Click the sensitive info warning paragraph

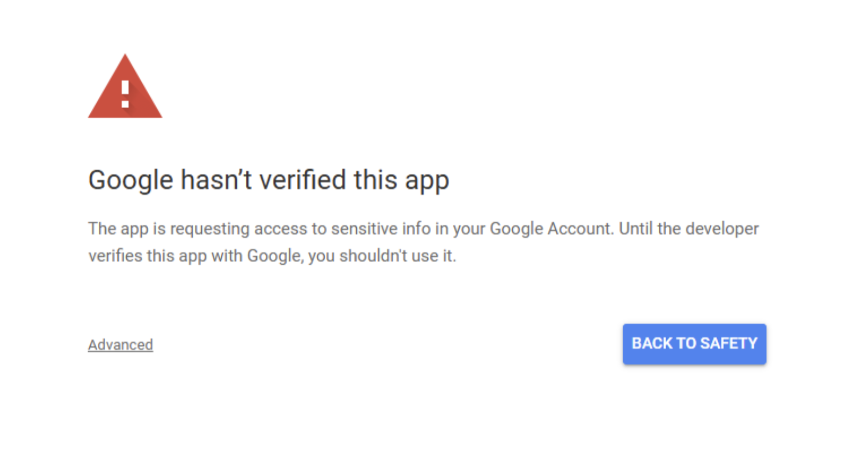[423, 242]
